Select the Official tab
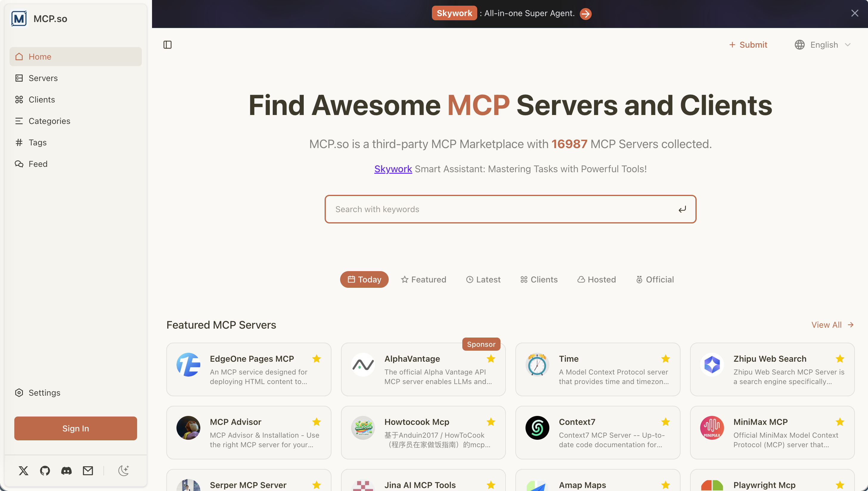This screenshot has height=491, width=868. pyautogui.click(x=655, y=279)
